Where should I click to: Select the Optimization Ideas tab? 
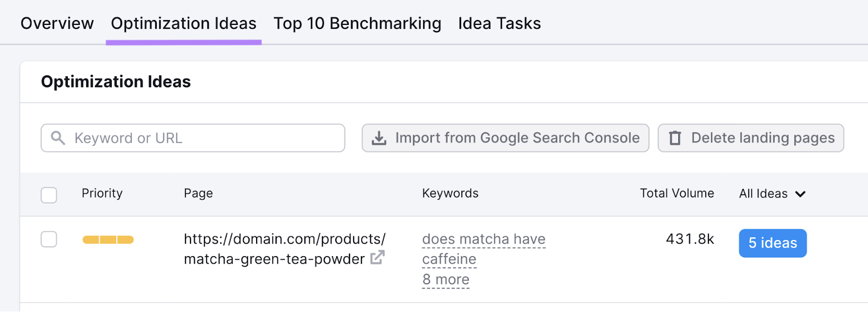click(x=183, y=23)
